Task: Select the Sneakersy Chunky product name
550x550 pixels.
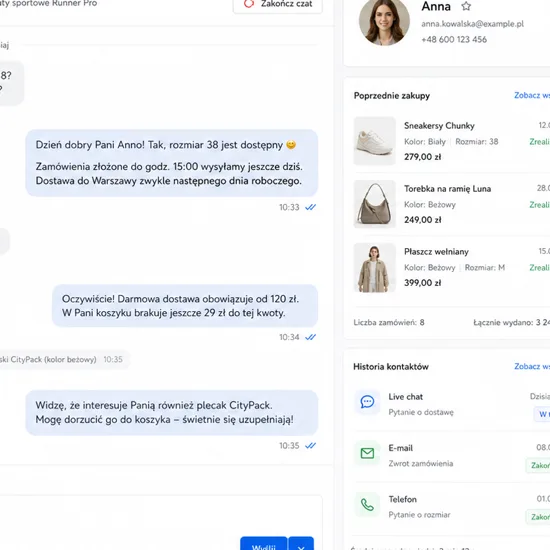Action: click(439, 126)
